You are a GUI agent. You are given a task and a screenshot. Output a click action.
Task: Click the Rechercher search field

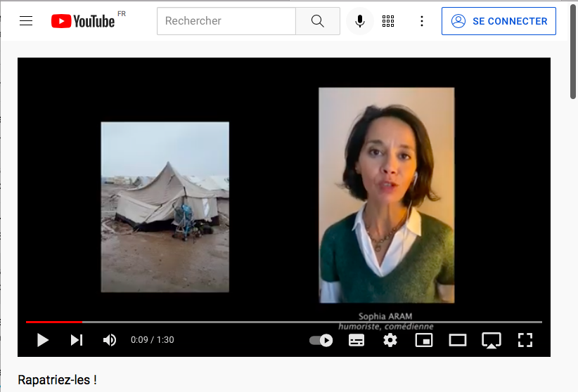pyautogui.click(x=226, y=21)
